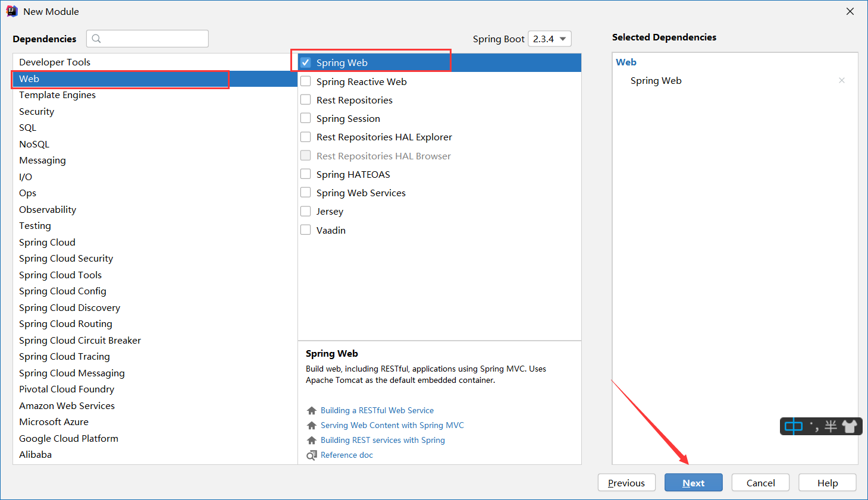Select the Amazon Web Services category
The image size is (868, 500).
[x=155, y=406]
